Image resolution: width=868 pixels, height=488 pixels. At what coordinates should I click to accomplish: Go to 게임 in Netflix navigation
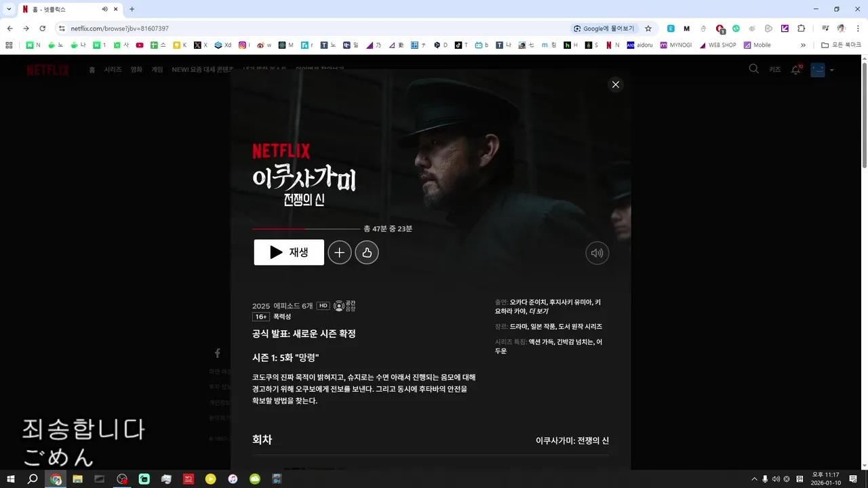coord(157,70)
